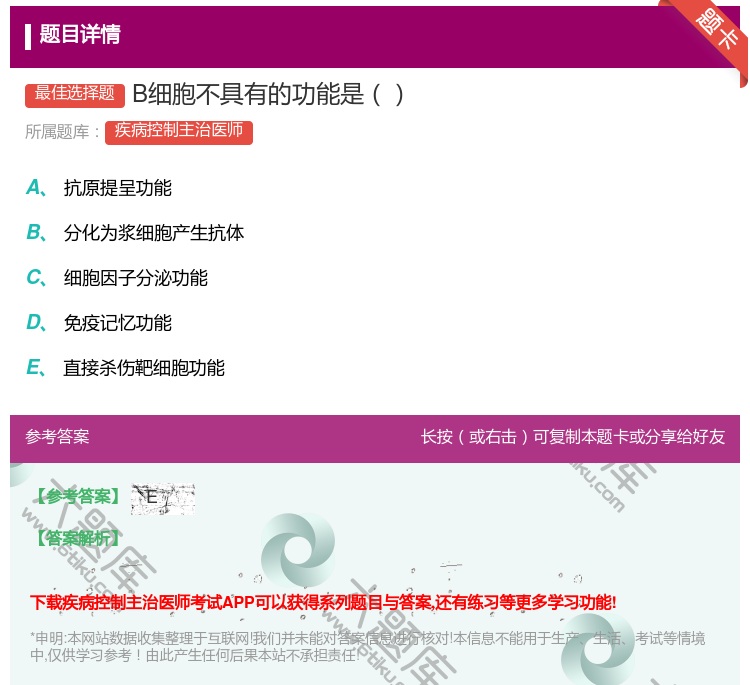
Task: Click the 题目详情 header title
Action: (x=80, y=34)
